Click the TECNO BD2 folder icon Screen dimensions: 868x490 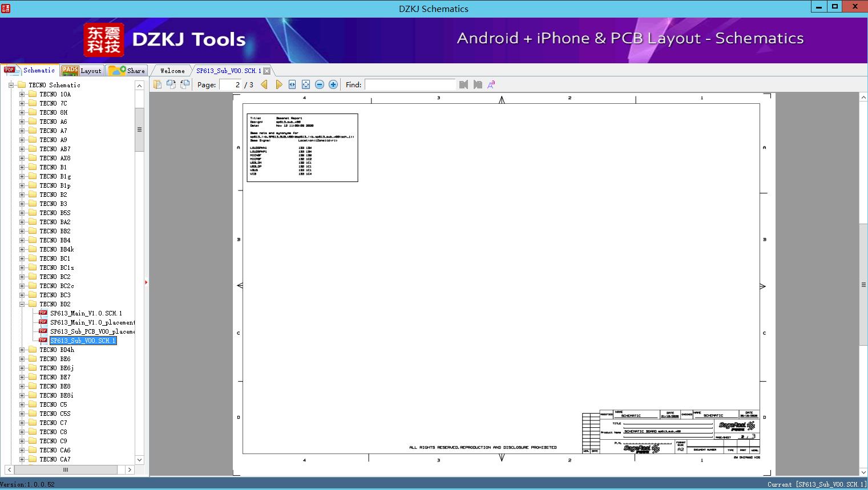pyautogui.click(x=33, y=304)
